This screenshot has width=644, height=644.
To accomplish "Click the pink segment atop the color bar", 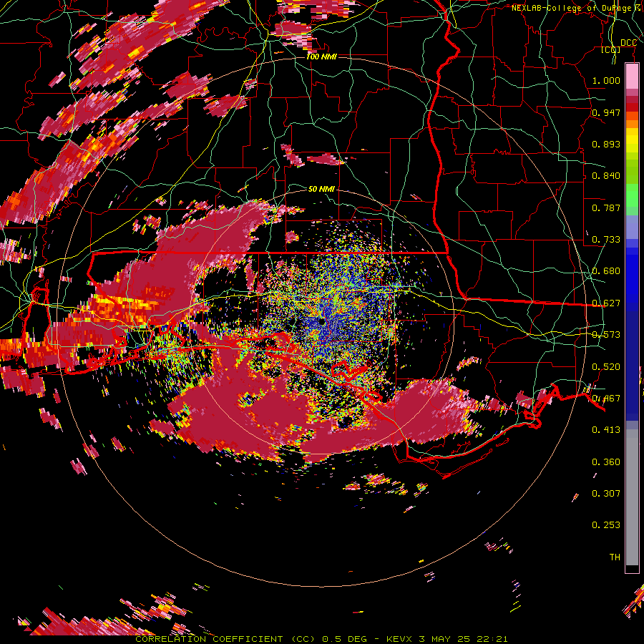I will [632, 77].
